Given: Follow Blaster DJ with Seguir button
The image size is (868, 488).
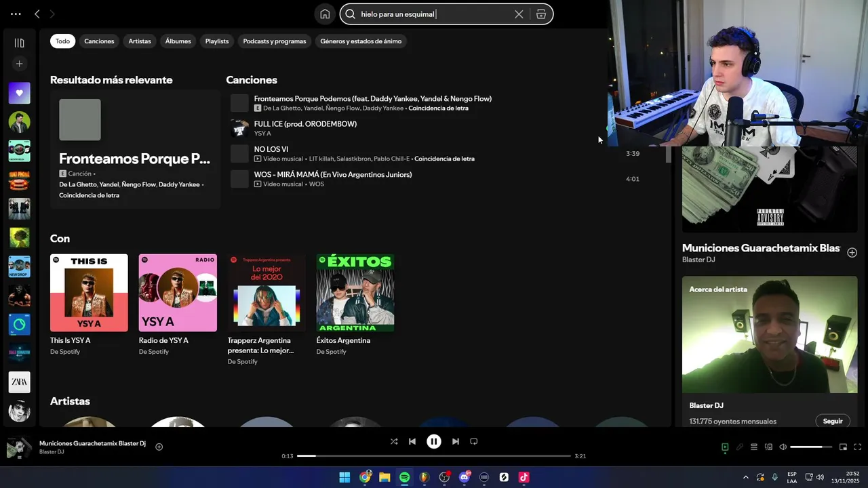Looking at the screenshot, I should click(x=833, y=421).
